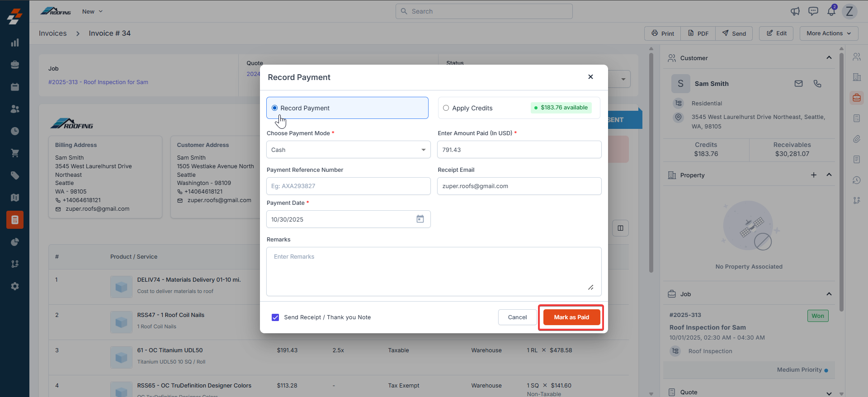The width and height of the screenshot is (868, 397).
Task: Click the email icon next to Sam Smith
Action: 799,84
